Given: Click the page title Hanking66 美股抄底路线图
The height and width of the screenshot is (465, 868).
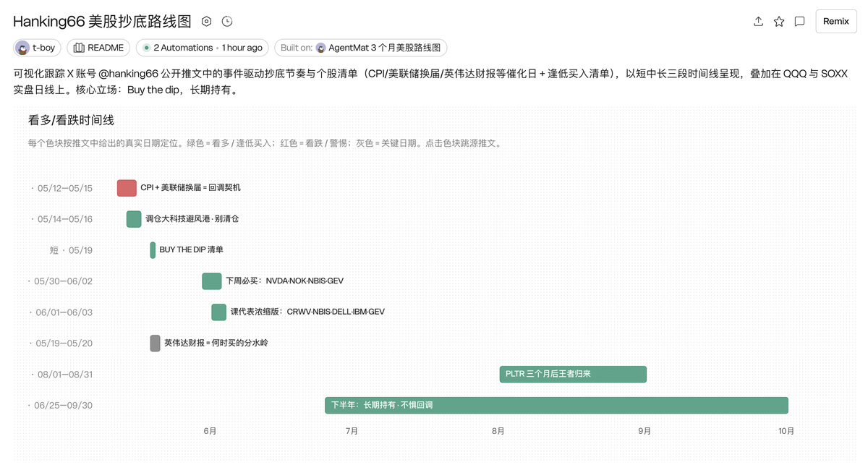Looking at the screenshot, I should point(102,22).
